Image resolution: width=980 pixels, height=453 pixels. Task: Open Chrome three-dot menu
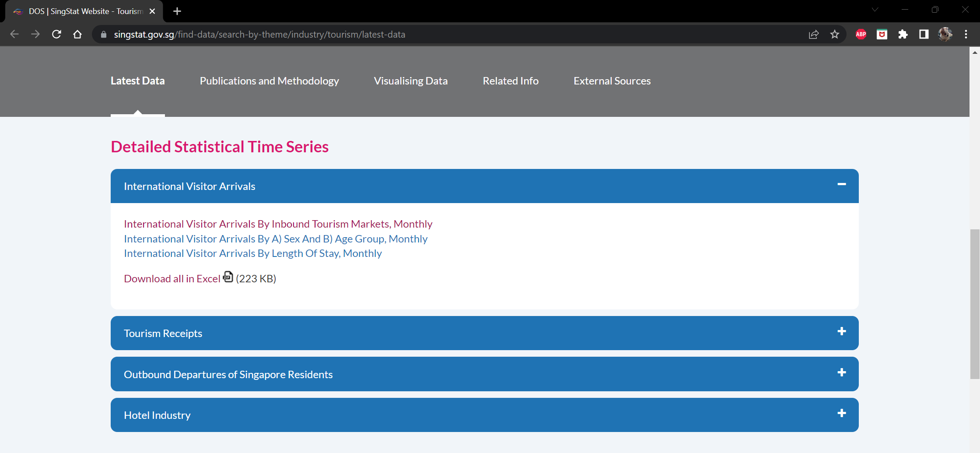966,34
